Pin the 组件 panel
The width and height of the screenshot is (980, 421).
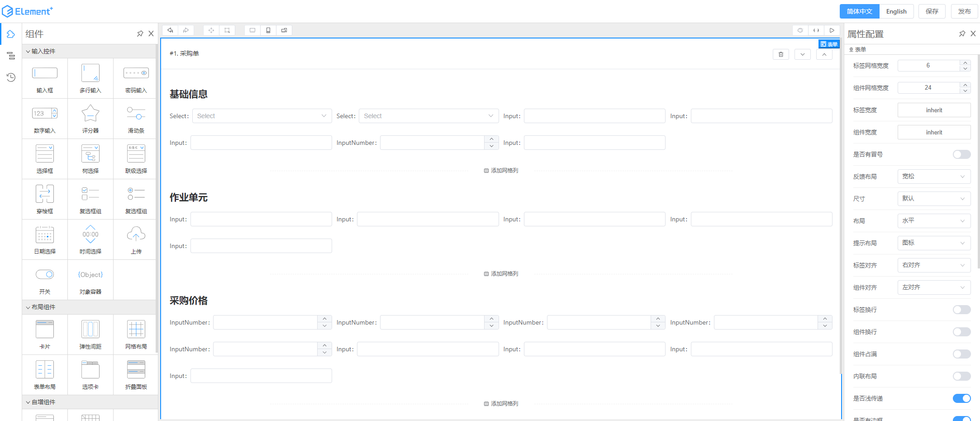140,33
